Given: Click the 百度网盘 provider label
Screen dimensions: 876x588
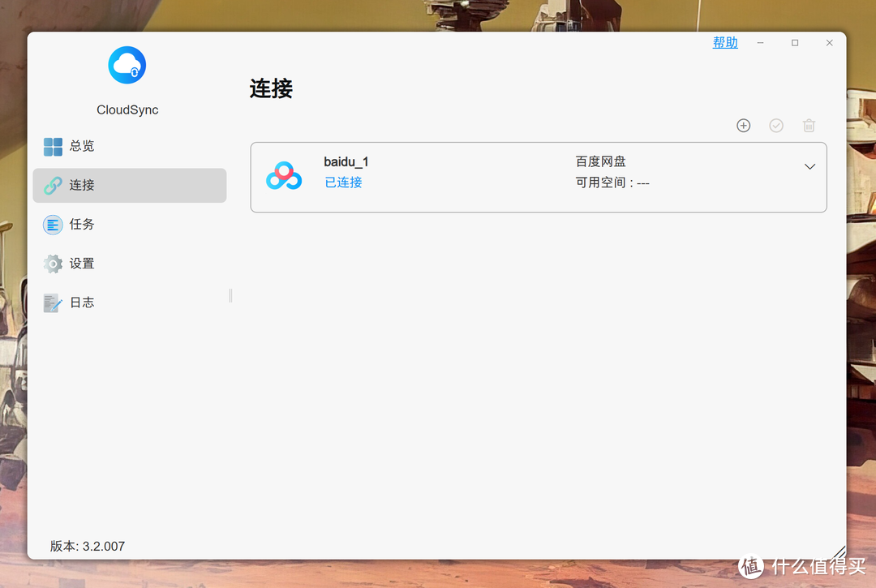Looking at the screenshot, I should tap(600, 162).
